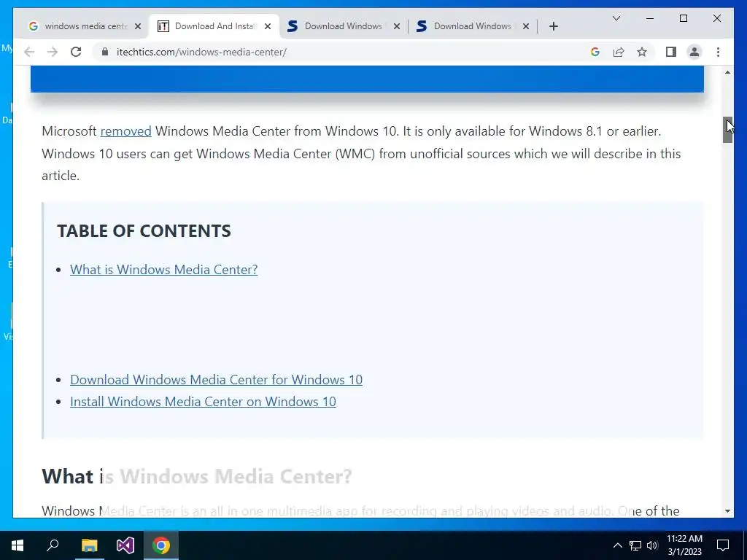Image resolution: width=747 pixels, height=560 pixels.
Task: Open Chrome side panel
Action: [x=671, y=52]
